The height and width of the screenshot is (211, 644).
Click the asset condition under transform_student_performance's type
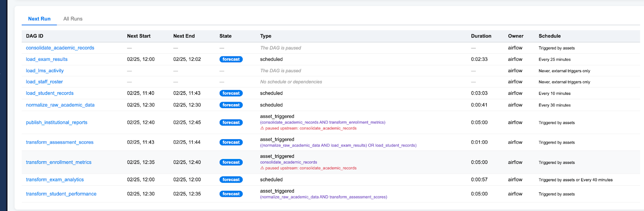pyautogui.click(x=324, y=197)
